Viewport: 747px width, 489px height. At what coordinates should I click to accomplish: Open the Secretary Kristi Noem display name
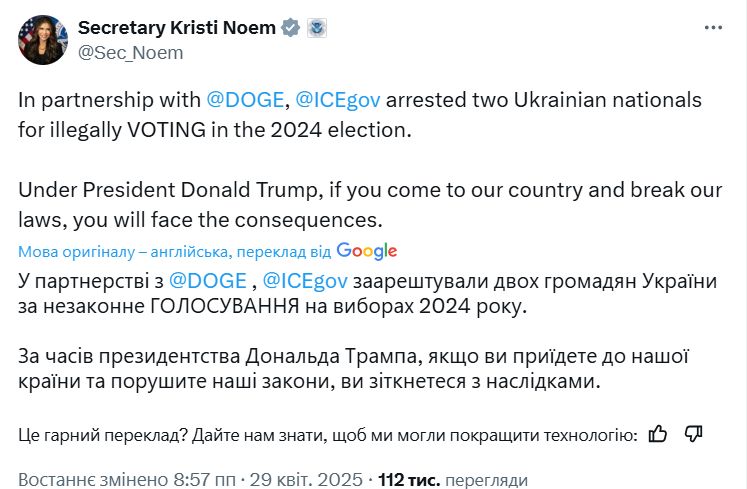[176, 28]
